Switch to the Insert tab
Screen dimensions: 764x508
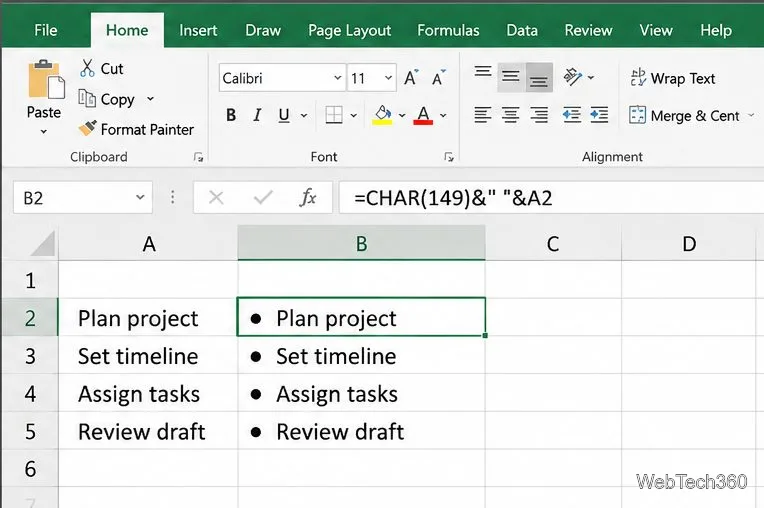click(198, 30)
